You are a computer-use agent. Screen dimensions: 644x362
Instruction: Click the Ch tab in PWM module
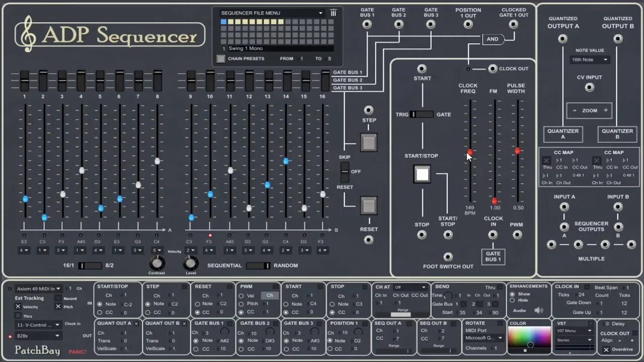pos(270,296)
